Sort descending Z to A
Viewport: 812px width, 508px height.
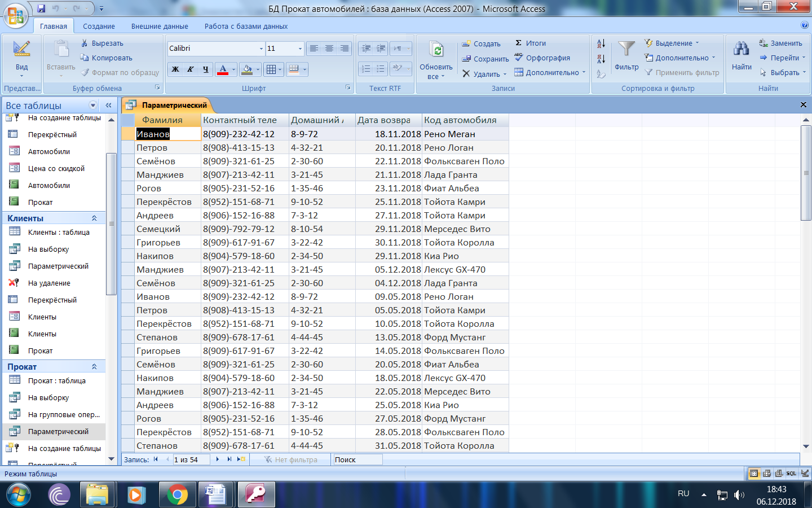[601, 59]
